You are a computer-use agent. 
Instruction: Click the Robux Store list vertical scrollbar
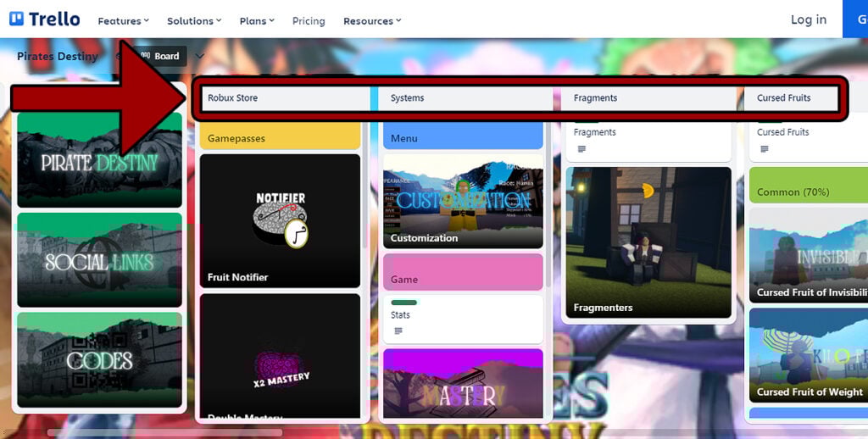364,186
